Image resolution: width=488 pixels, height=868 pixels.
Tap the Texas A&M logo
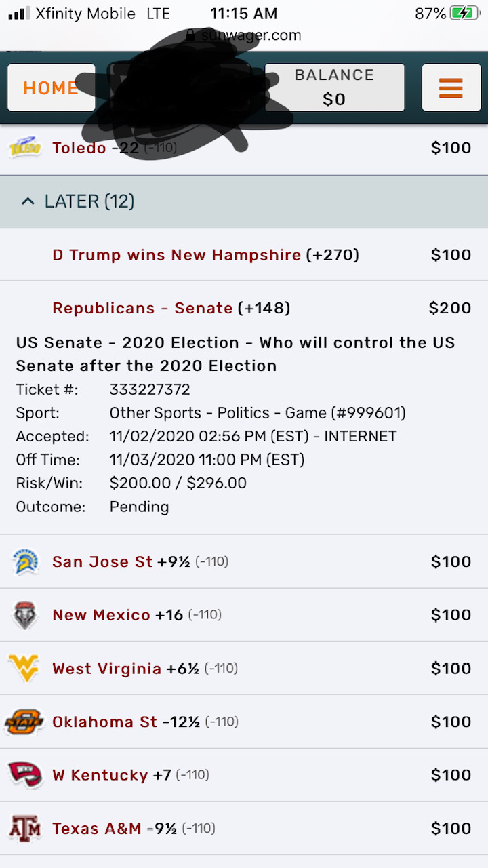(25, 829)
